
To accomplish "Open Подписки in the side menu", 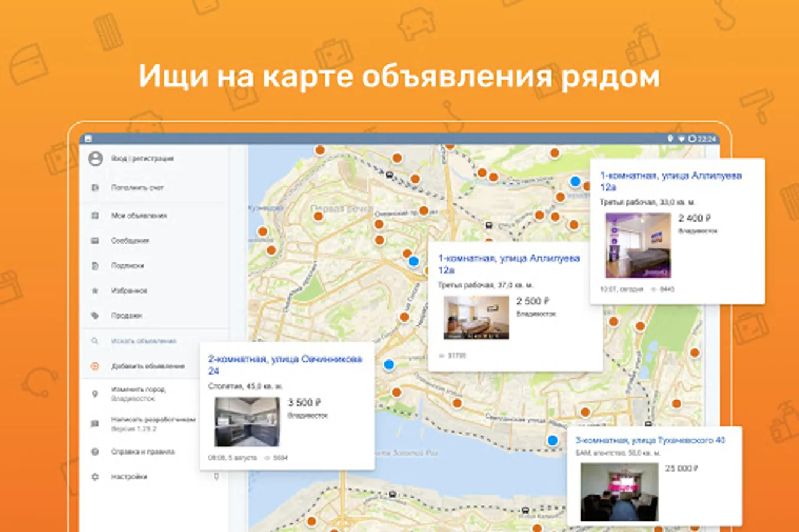I will click(x=128, y=266).
